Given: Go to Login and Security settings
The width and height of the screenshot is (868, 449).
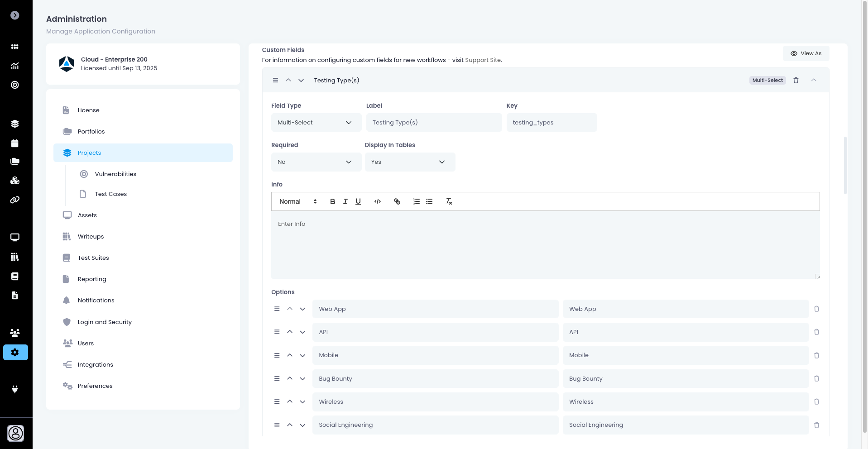Looking at the screenshot, I should pyautogui.click(x=105, y=322).
